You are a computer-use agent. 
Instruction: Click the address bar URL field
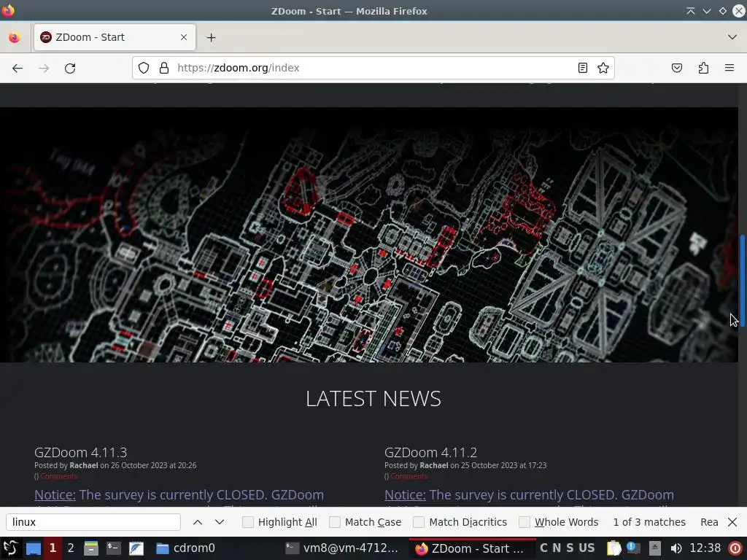[373, 68]
